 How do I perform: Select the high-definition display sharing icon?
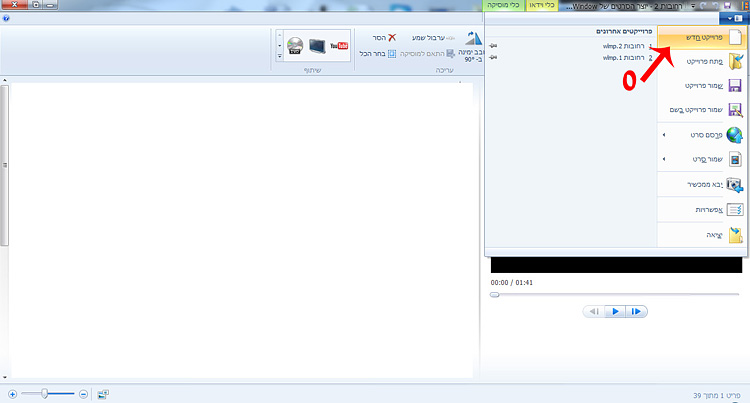click(316, 46)
